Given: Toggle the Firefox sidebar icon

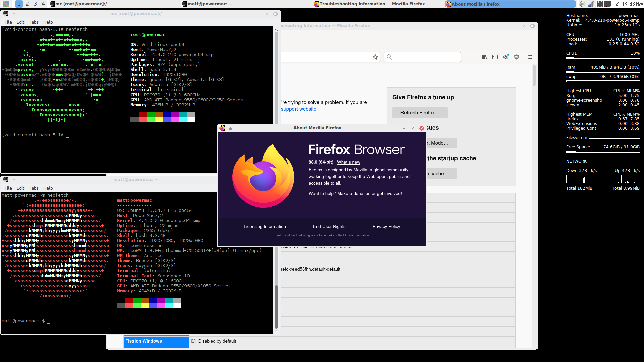Looking at the screenshot, I should (495, 57).
